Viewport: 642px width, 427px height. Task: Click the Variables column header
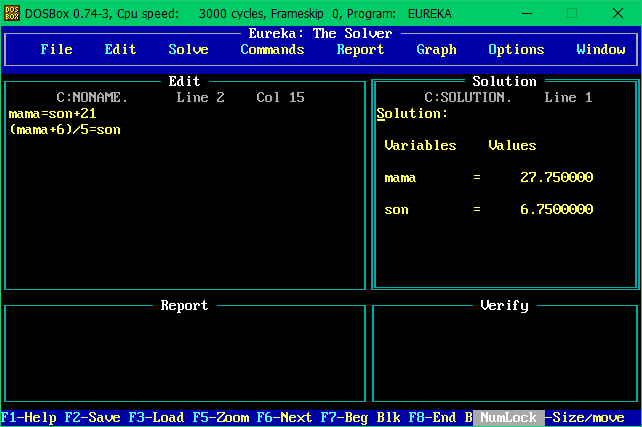(x=420, y=145)
